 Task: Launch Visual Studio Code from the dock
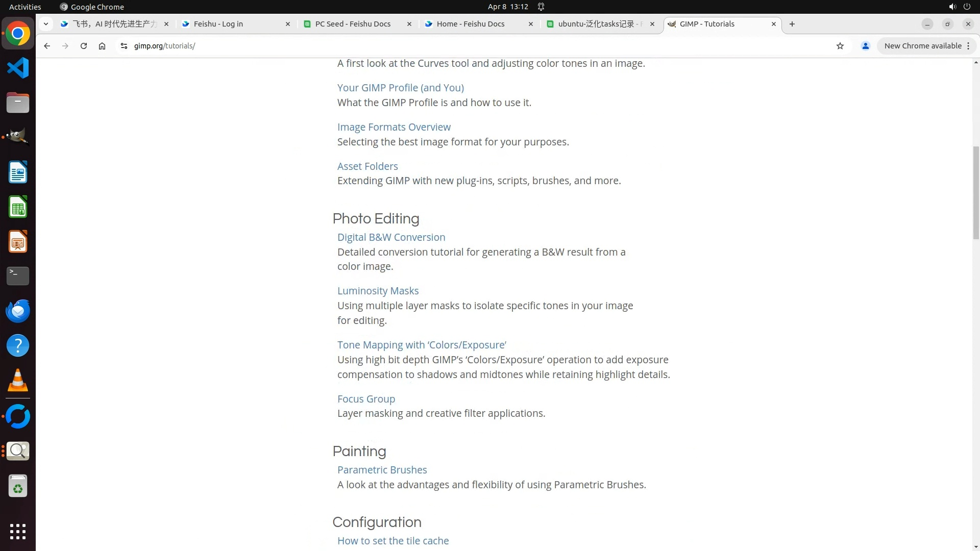[18, 68]
